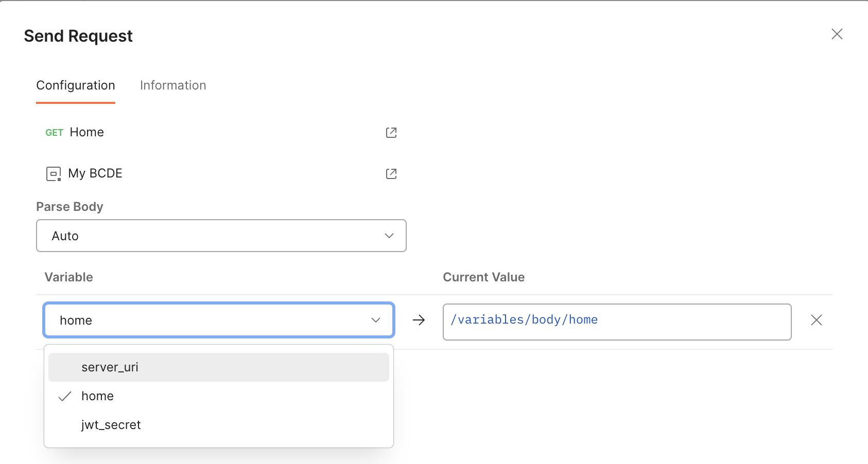Open Home request via external link icon
Screen dimensions: 868x464
click(391, 133)
